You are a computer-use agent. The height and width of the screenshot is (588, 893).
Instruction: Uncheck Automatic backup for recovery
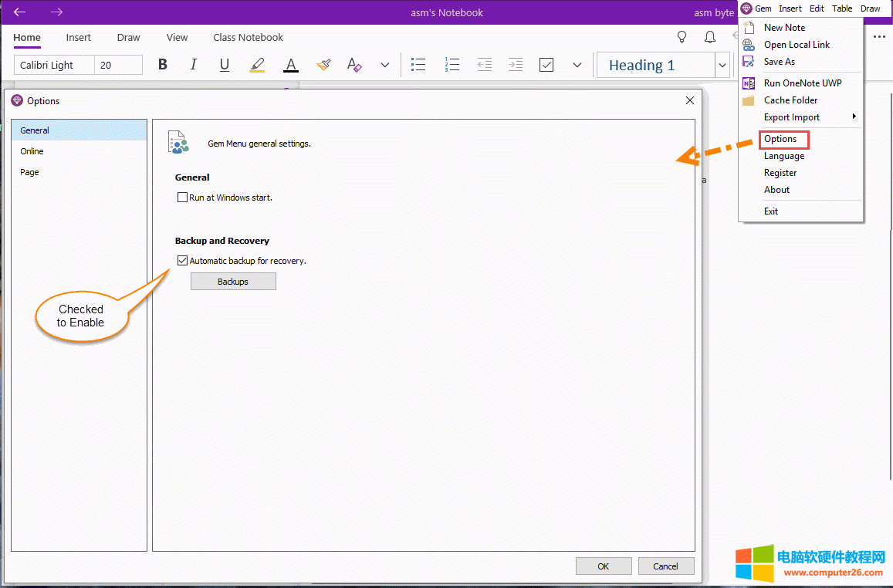point(183,261)
